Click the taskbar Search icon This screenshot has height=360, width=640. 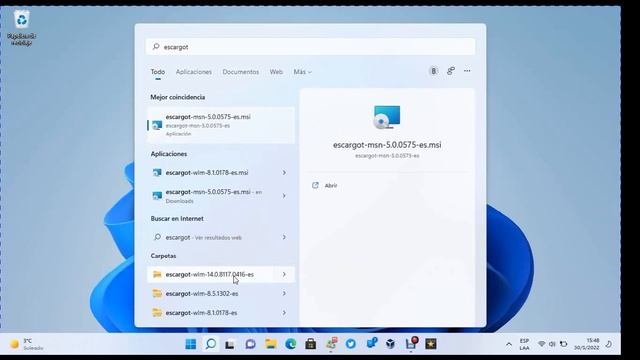pos(211,344)
